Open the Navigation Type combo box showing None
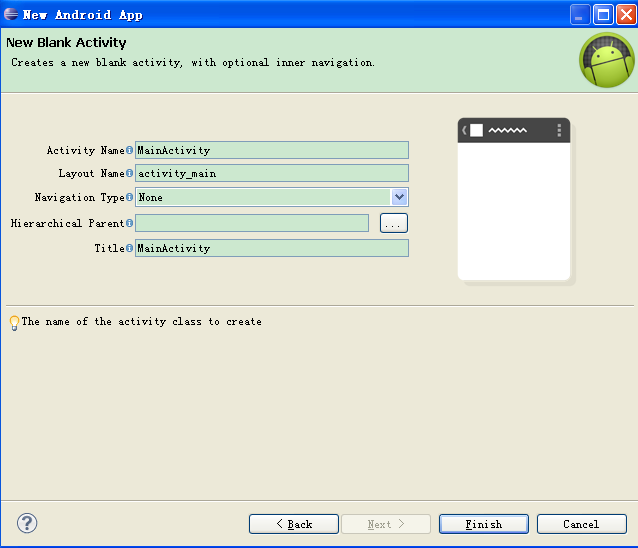Screen dimensions: 638x548 [x=272, y=197]
